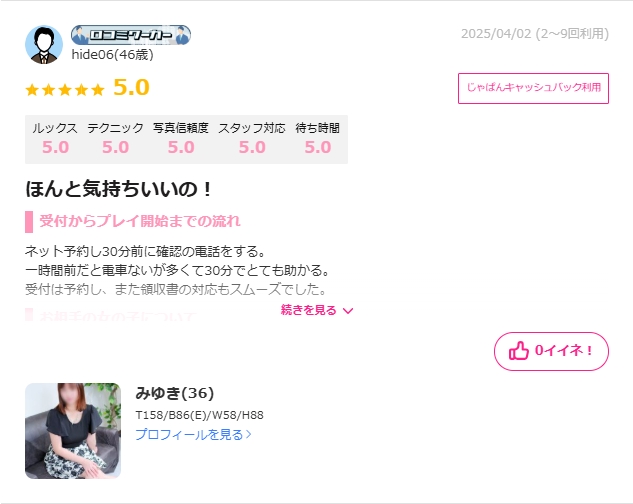Click the chevron next to 続きを見る
The width and height of the screenshot is (633, 504).
click(x=348, y=311)
